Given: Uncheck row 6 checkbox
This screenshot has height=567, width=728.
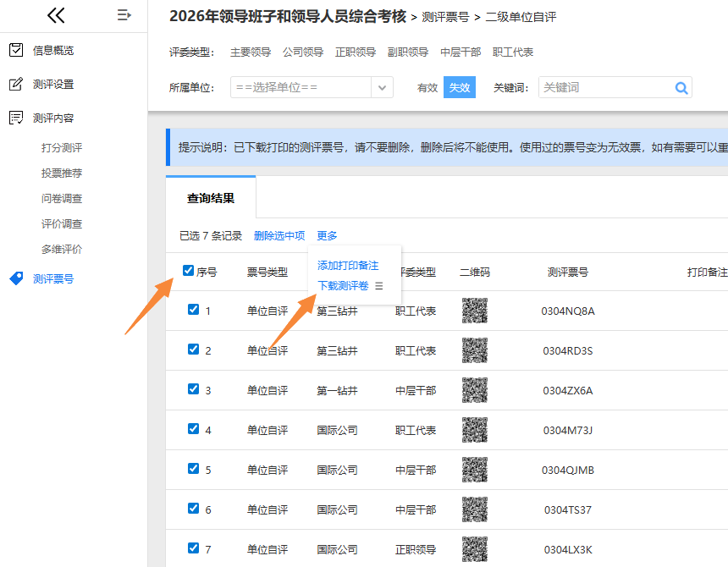Looking at the screenshot, I should tap(193, 509).
